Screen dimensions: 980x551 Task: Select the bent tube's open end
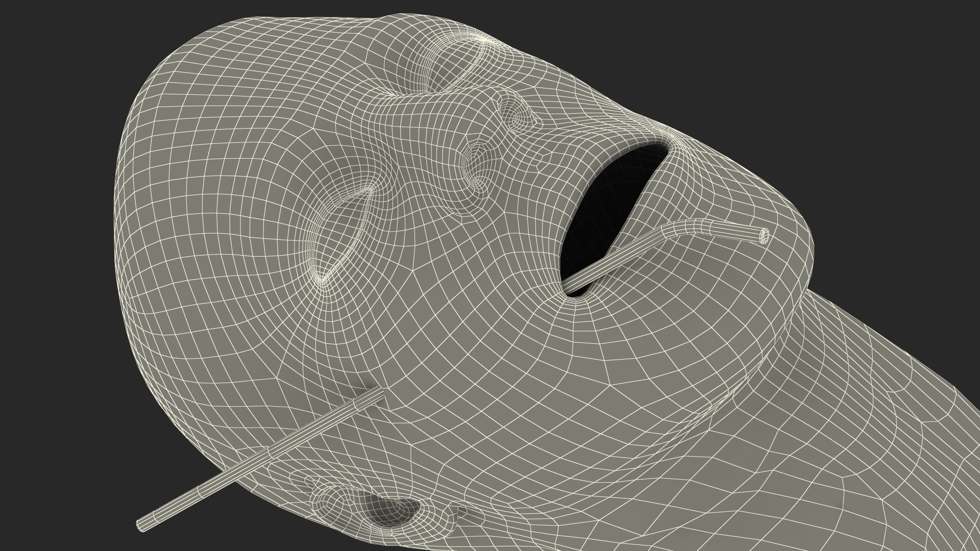[764, 236]
